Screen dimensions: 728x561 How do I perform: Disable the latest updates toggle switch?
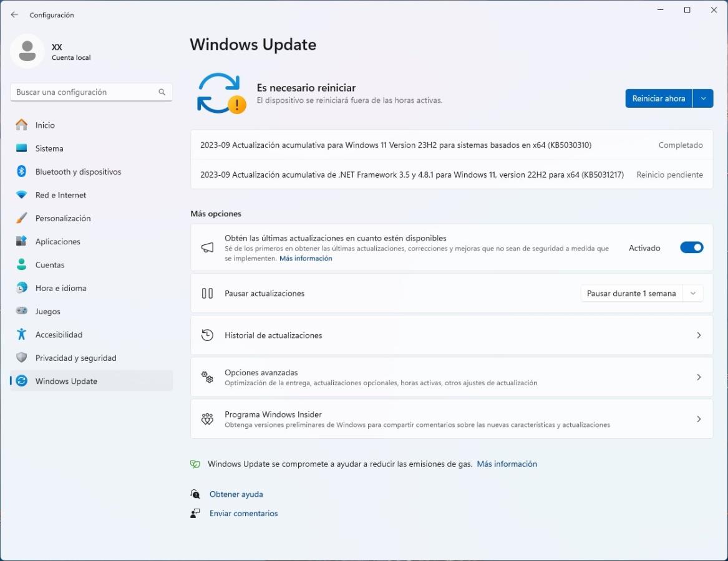coord(691,247)
